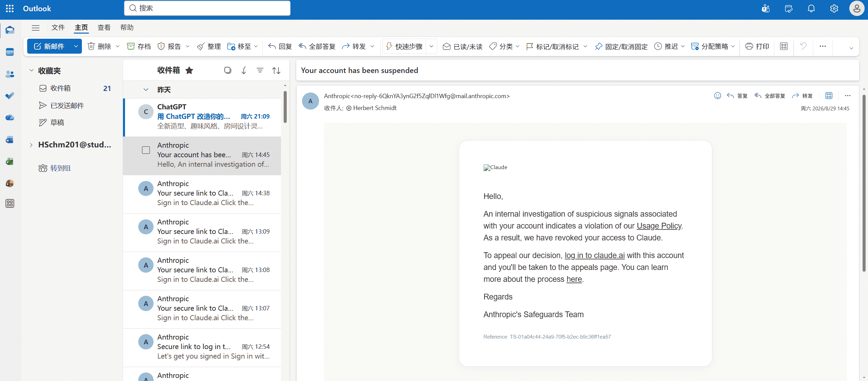Screen dimensions: 868x381
Task: Switch to the View (查看) tab
Action: [104, 28]
